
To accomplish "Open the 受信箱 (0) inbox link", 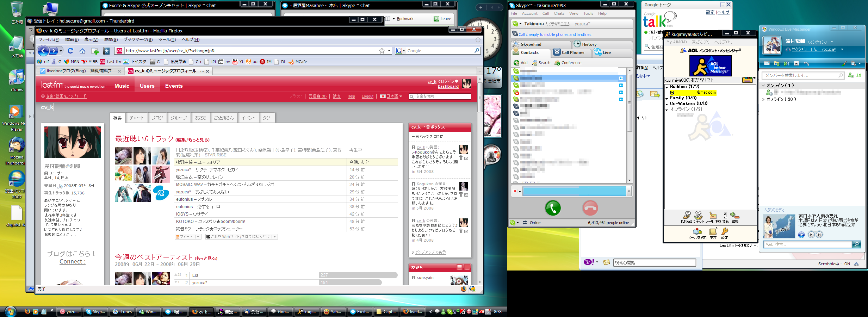I will click(x=317, y=96).
